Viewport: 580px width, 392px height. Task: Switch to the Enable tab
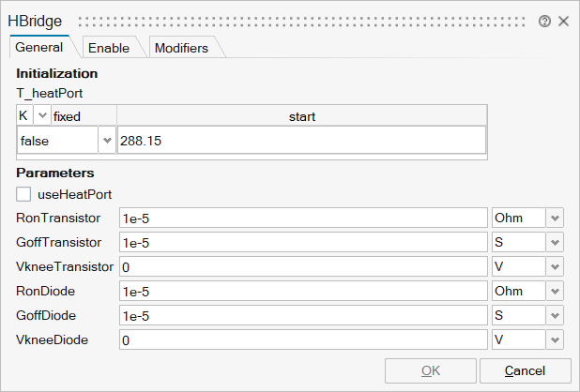pyautogui.click(x=109, y=48)
